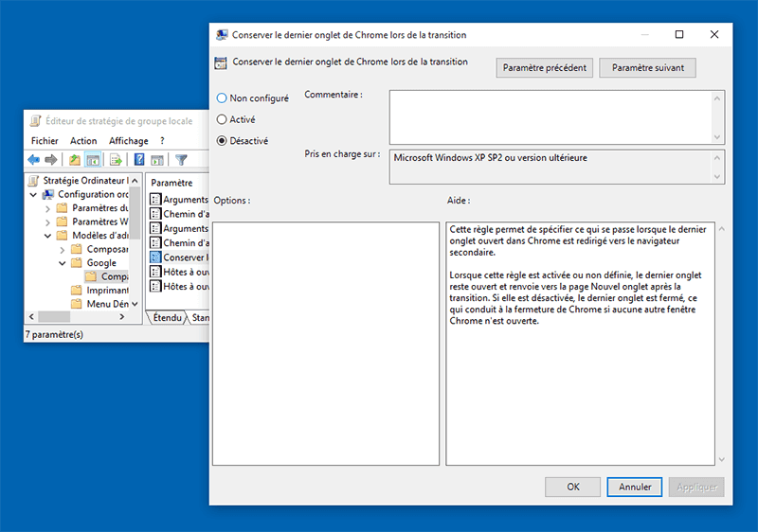This screenshot has width=758, height=532.
Task: Click the Commentaire box scroll-down arrow
Action: click(717, 137)
